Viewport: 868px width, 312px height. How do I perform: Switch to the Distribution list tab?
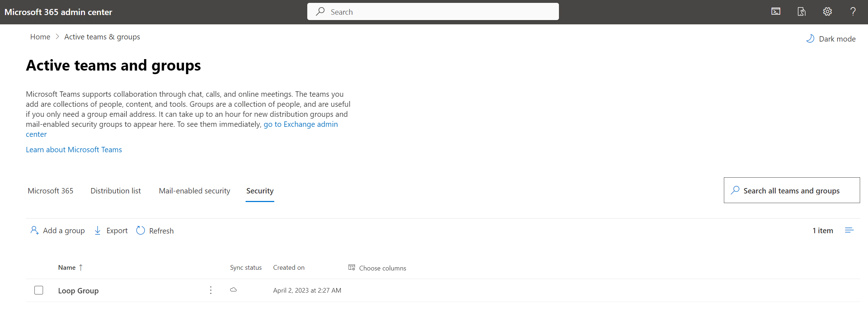[x=115, y=191]
